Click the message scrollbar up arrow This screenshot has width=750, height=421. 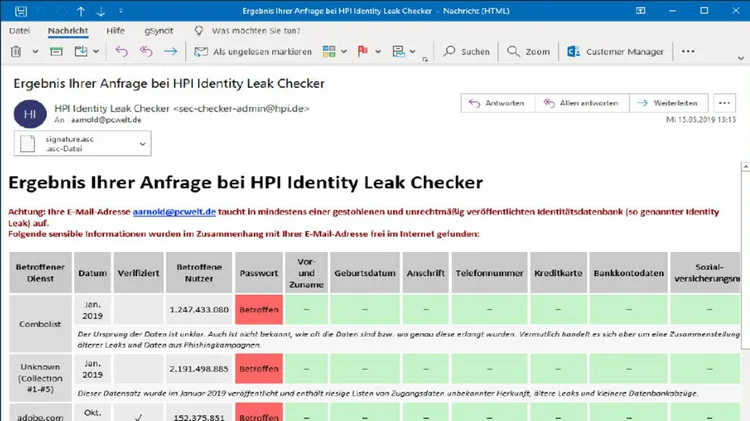[x=745, y=166]
